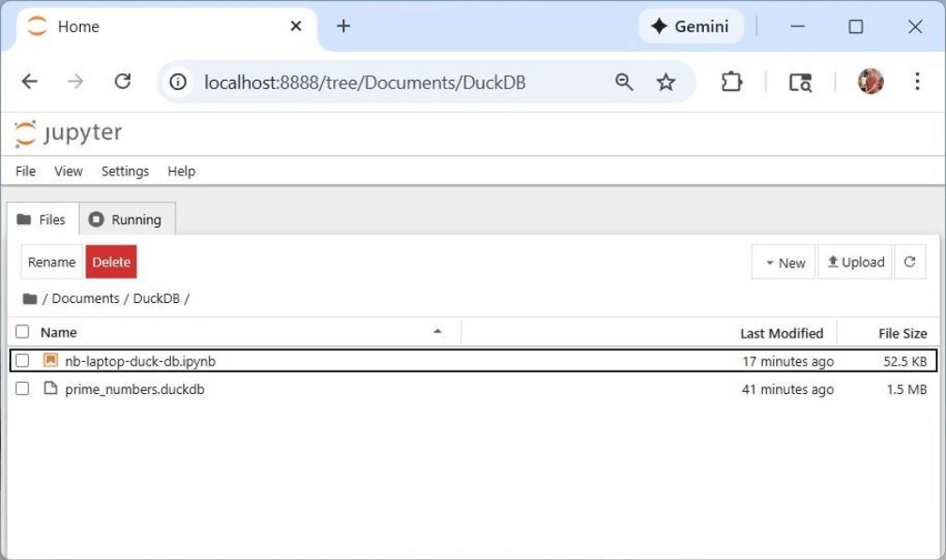
Task: Select the nb-laptop-duck-db.ipynb checkbox
Action: 23,361
